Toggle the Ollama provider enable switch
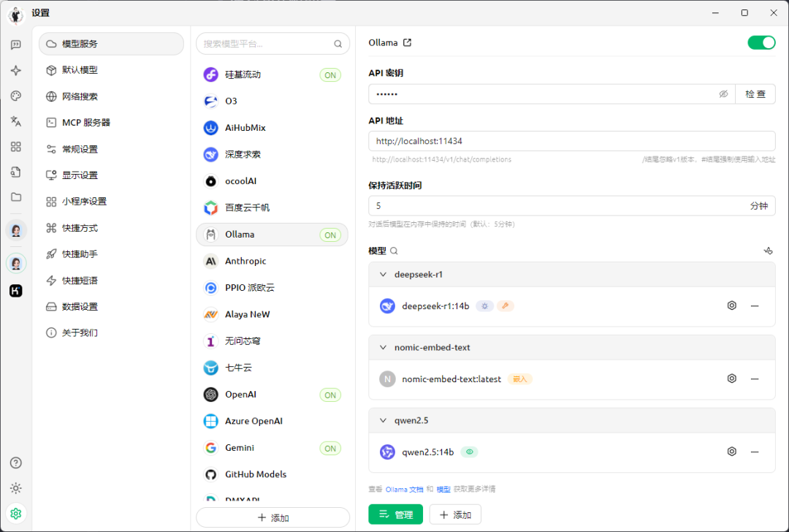The width and height of the screenshot is (789, 532). pos(761,43)
